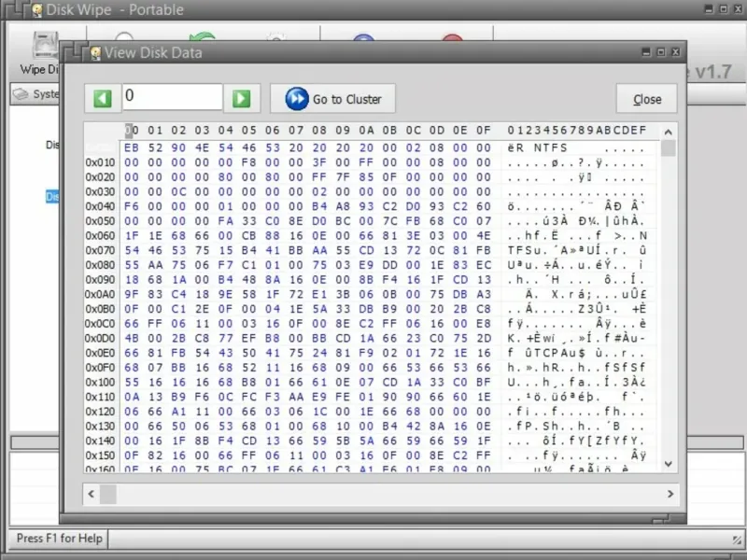The image size is (747, 560).
Task: Select the 0x0F0 row offset label
Action: (100, 368)
